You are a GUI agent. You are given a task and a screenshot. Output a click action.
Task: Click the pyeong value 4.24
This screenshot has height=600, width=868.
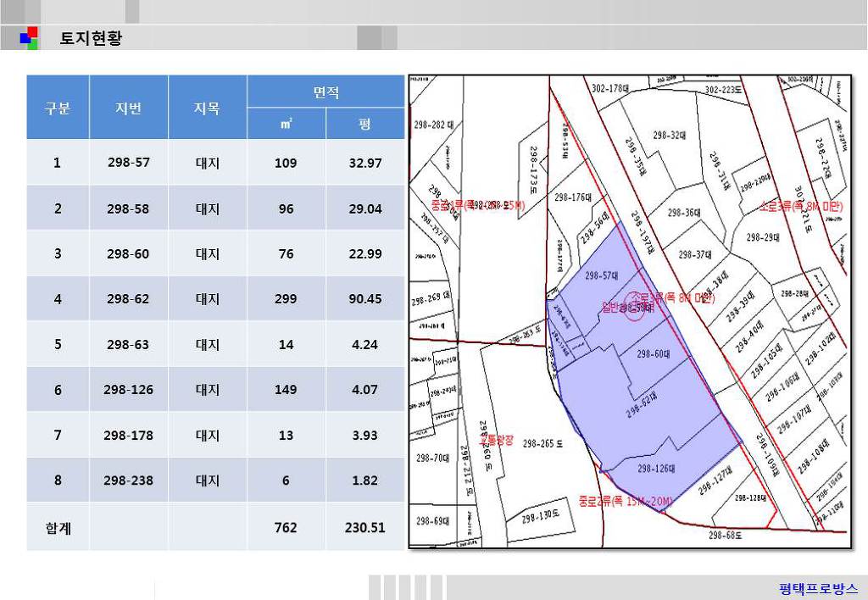(x=364, y=344)
